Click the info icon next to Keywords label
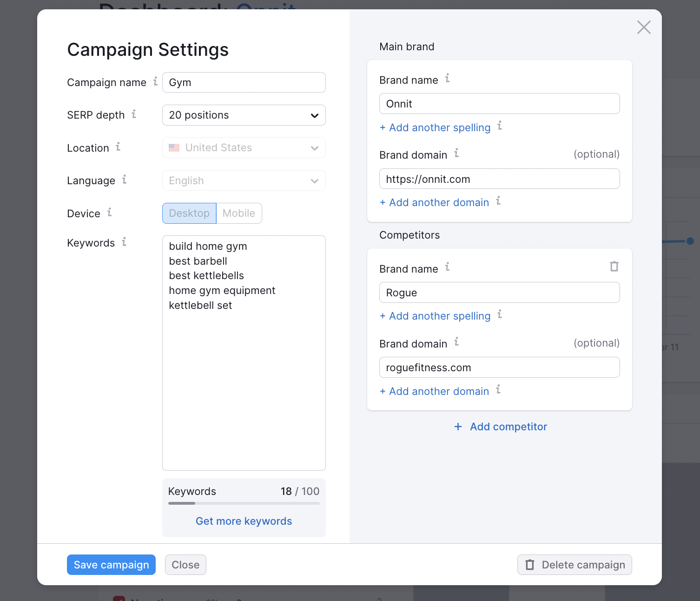This screenshot has height=601, width=700. [124, 242]
